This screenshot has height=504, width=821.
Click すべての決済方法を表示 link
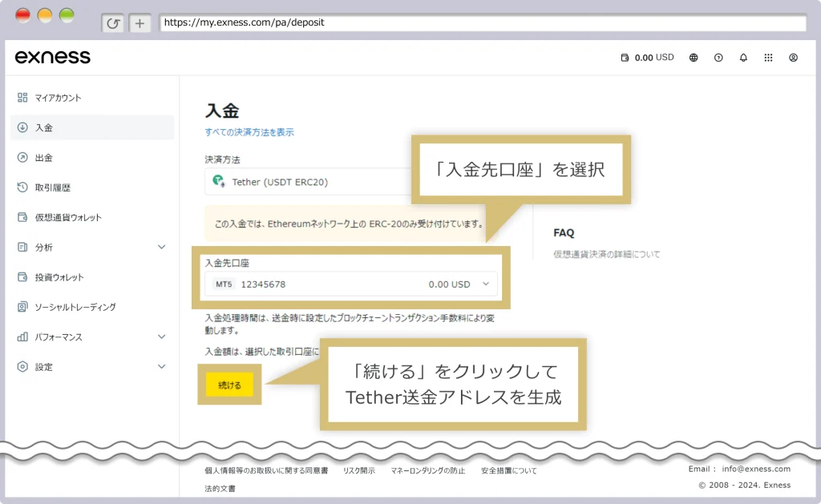point(249,132)
